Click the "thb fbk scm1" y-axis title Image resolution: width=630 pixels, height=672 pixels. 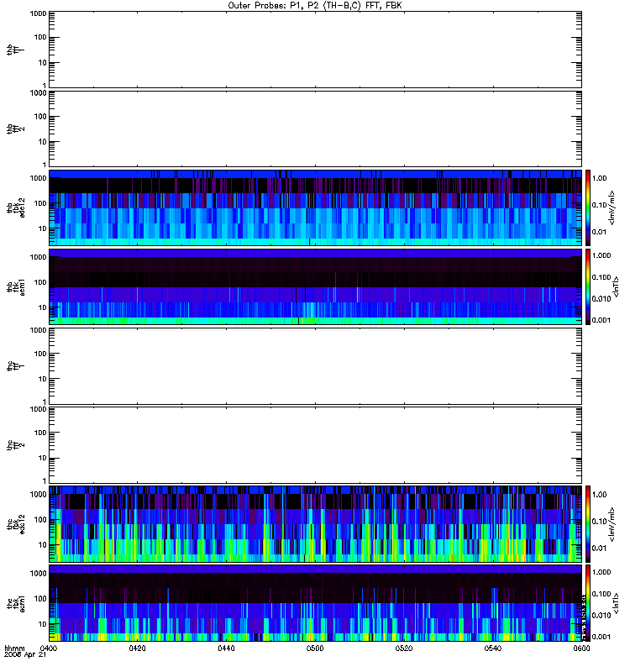tap(15, 286)
